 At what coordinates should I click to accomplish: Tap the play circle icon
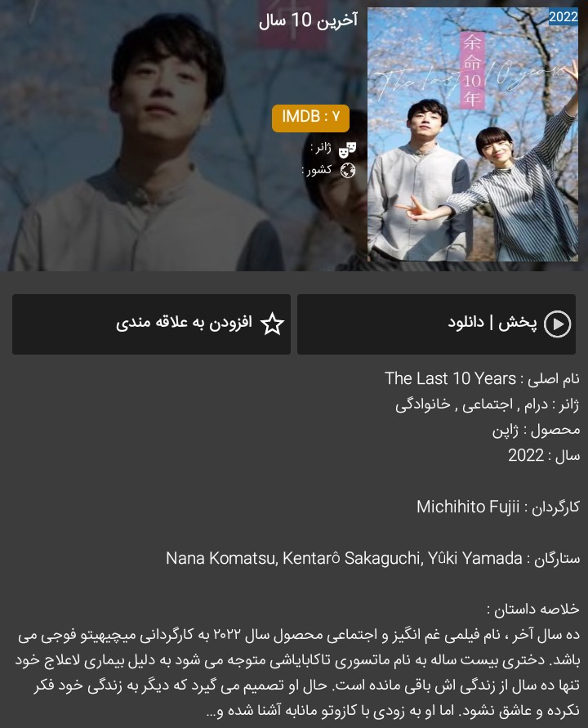click(x=557, y=324)
